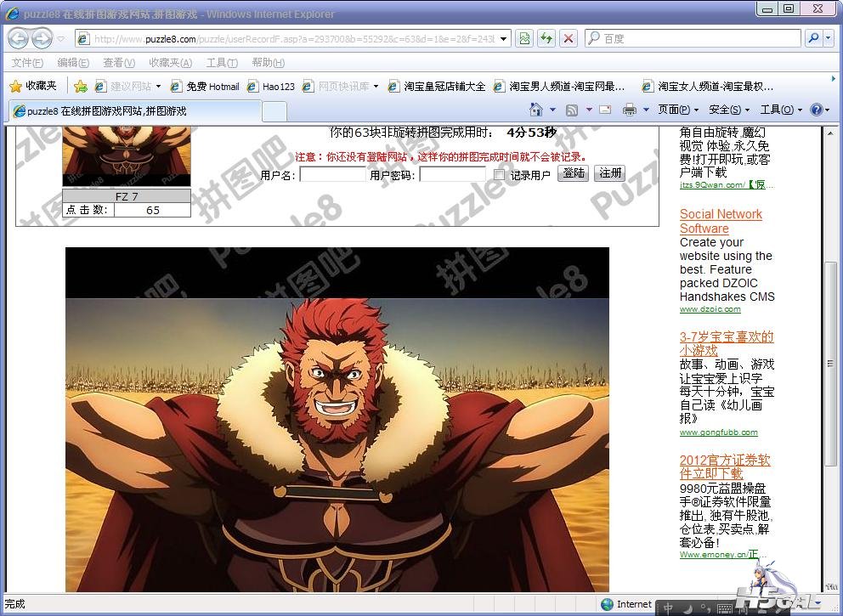843x616 pixels.
Task: Expand the feeds dropdown arrow
Action: click(589, 110)
